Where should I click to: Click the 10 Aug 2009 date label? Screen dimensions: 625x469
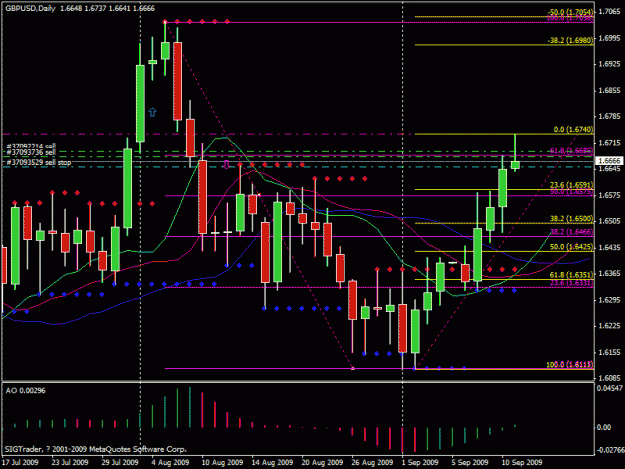[x=222, y=462]
